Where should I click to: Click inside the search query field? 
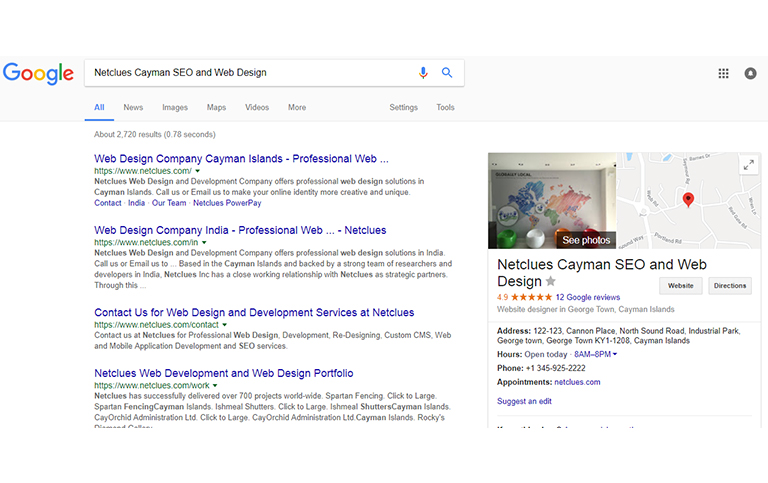(250, 73)
